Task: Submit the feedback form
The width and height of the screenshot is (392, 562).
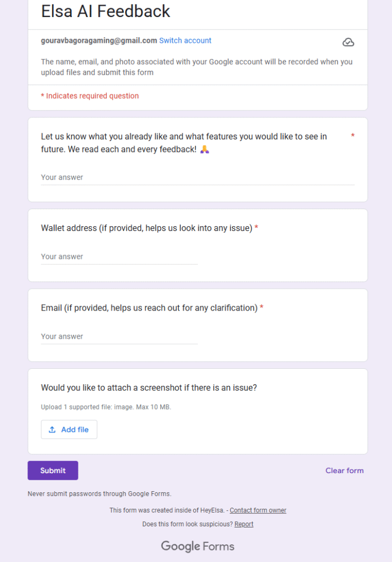Action: [53, 470]
